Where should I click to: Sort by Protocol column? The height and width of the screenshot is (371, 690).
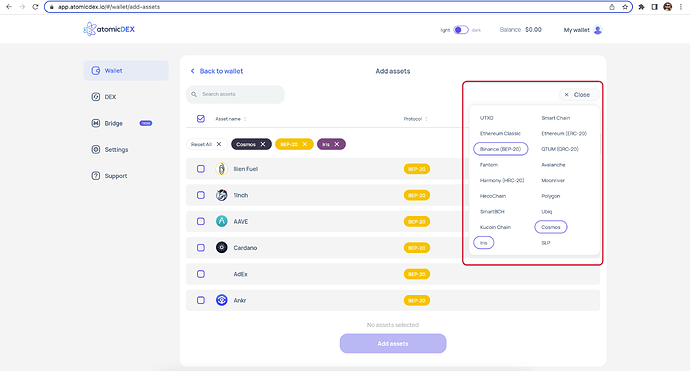click(415, 119)
